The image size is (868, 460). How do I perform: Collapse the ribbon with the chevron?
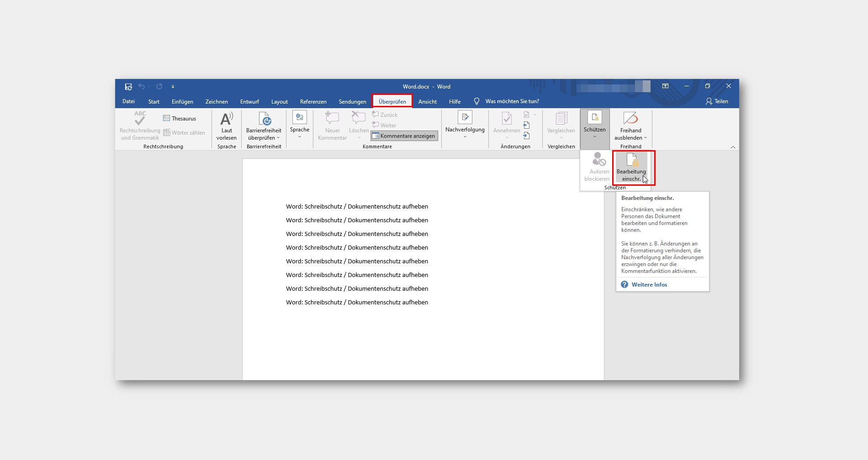pyautogui.click(x=733, y=147)
